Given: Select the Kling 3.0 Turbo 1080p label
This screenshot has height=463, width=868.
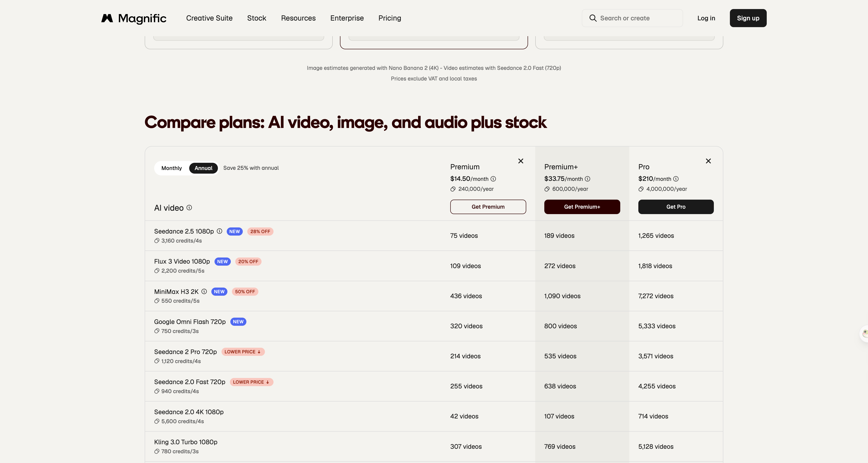Looking at the screenshot, I should click(186, 442).
